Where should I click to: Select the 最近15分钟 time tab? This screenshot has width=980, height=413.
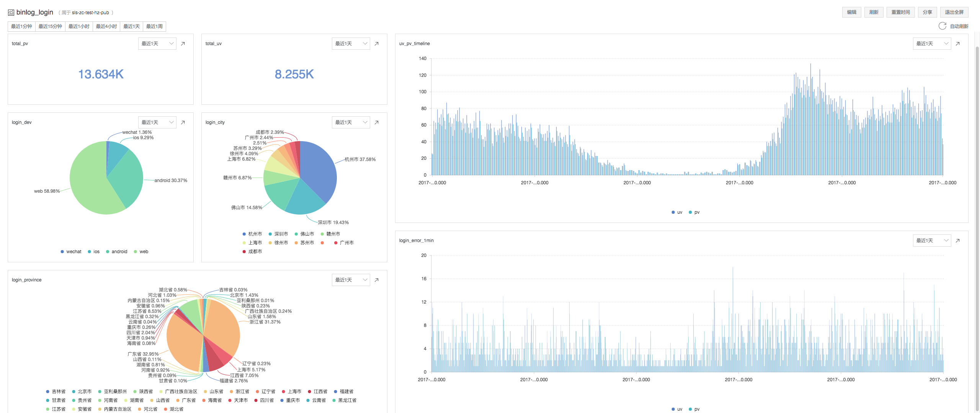point(50,26)
